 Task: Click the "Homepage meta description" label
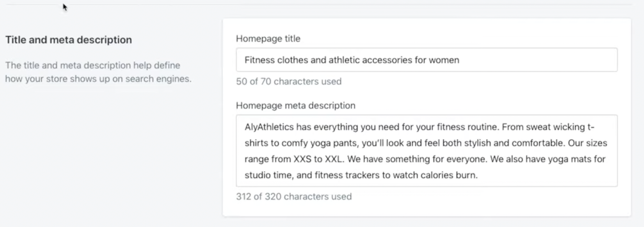296,106
